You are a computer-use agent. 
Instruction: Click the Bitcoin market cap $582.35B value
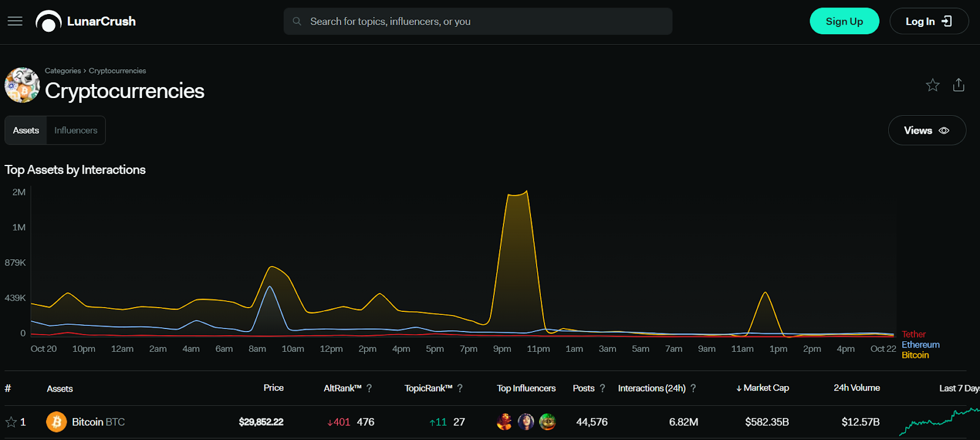pyautogui.click(x=767, y=422)
